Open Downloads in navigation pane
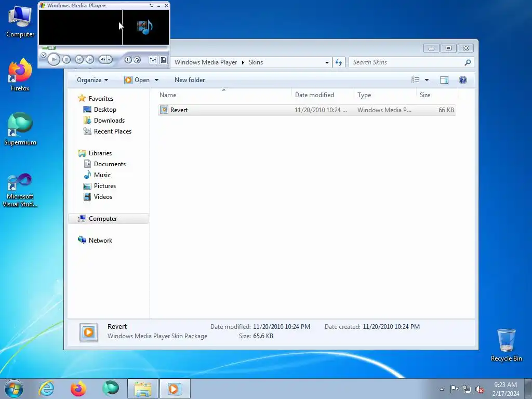The height and width of the screenshot is (399, 532). click(109, 121)
